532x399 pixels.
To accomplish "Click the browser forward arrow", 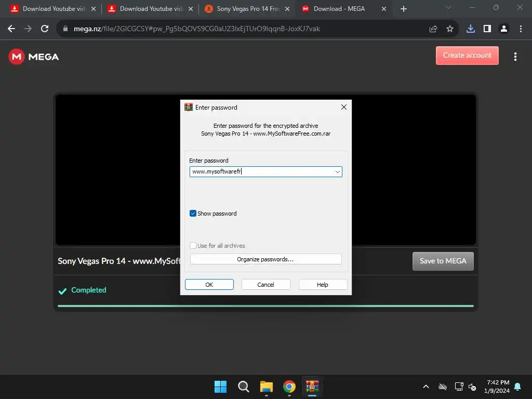I will [28, 29].
